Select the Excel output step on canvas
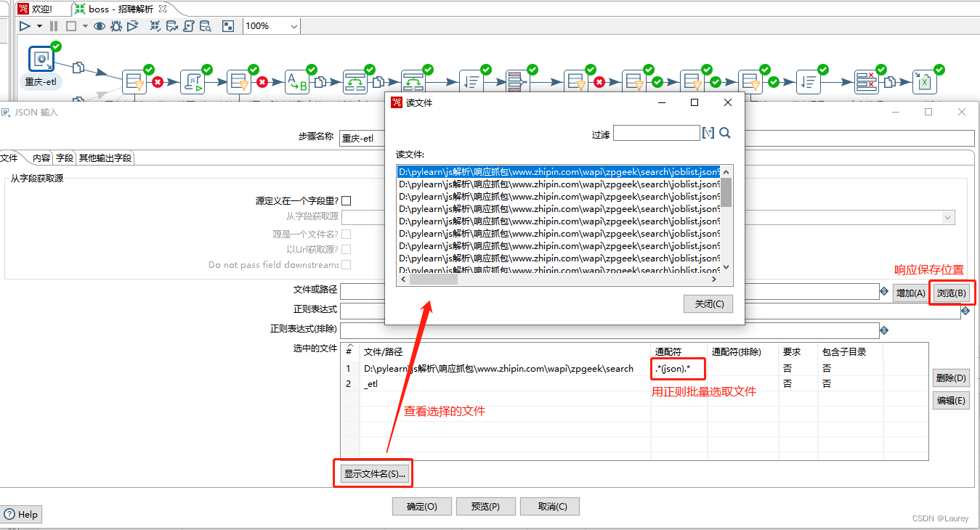The height and width of the screenshot is (530, 980). pyautogui.click(x=924, y=82)
